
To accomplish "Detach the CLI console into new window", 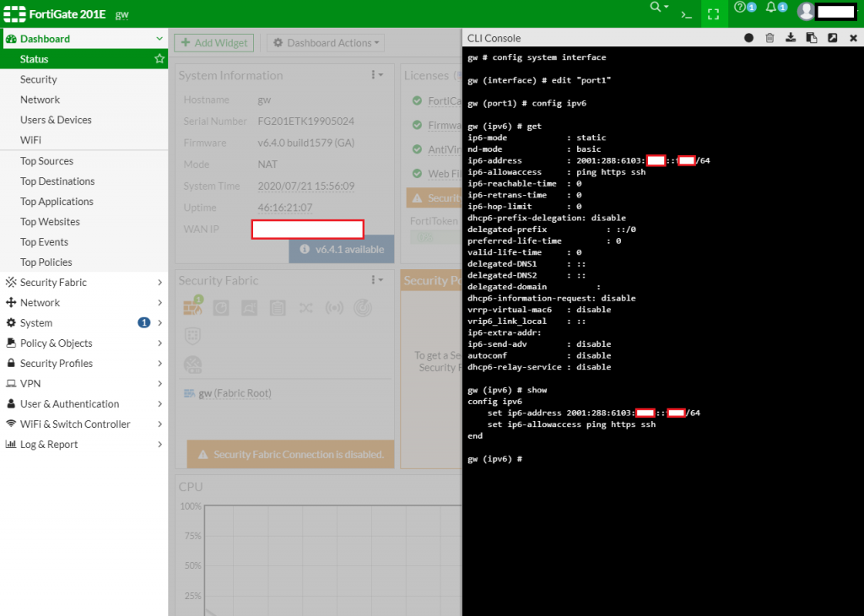I will pos(833,38).
